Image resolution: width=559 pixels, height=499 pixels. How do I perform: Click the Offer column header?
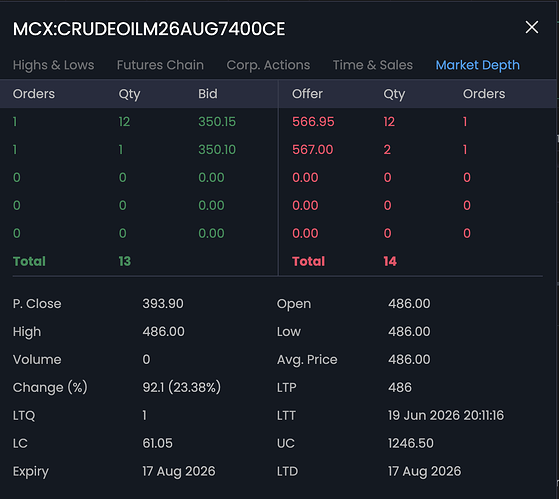(307, 94)
